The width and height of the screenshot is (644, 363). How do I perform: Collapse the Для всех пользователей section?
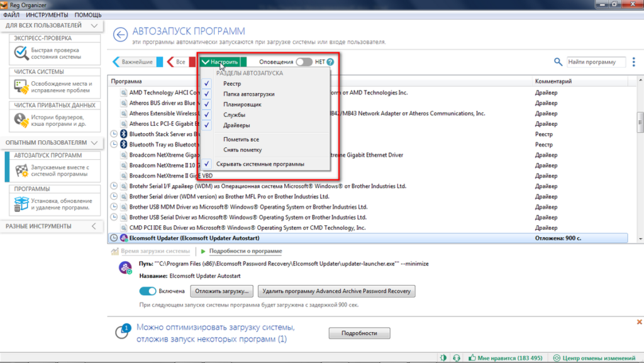click(94, 26)
